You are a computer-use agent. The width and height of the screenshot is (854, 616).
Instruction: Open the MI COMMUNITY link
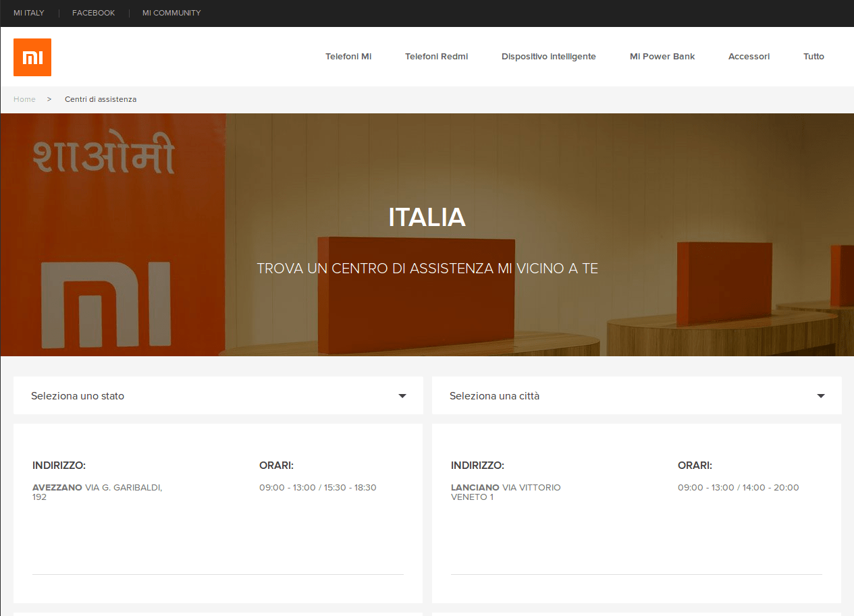click(x=171, y=13)
